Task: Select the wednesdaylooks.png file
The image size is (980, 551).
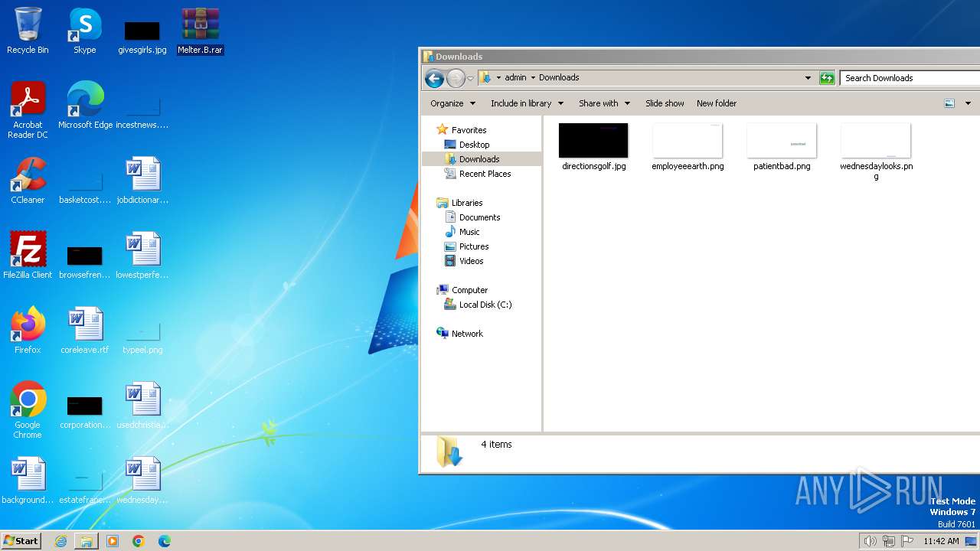Action: click(x=876, y=152)
